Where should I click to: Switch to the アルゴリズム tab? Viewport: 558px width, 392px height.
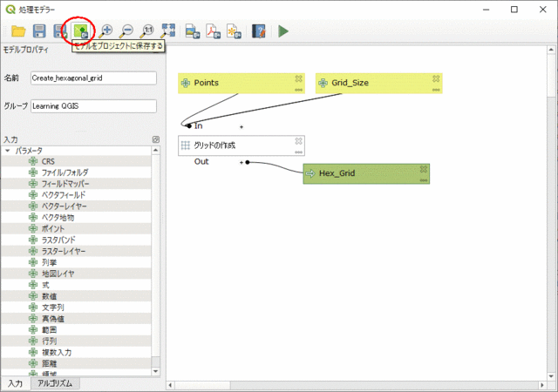pos(55,383)
